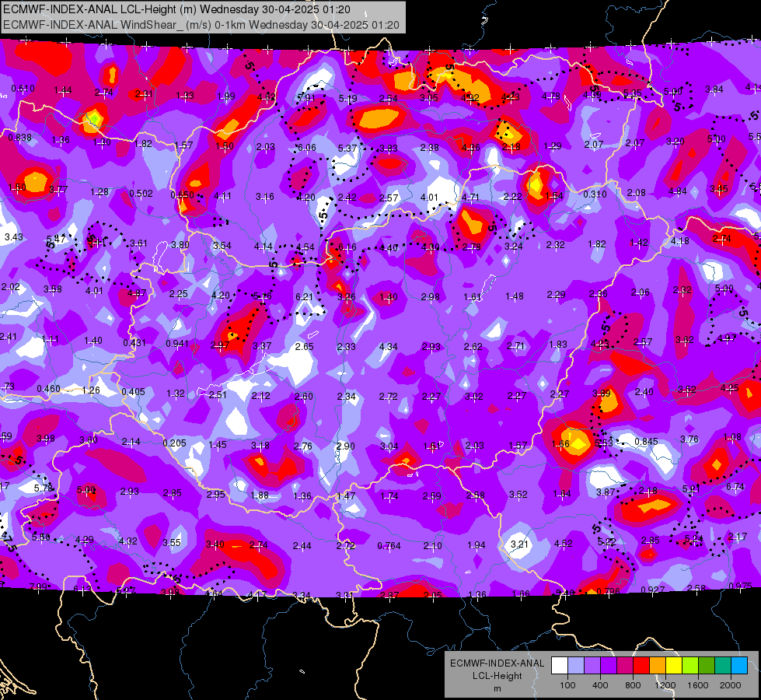Click the wind shear value 0.845
This screenshot has width=761, height=700.
click(x=647, y=441)
